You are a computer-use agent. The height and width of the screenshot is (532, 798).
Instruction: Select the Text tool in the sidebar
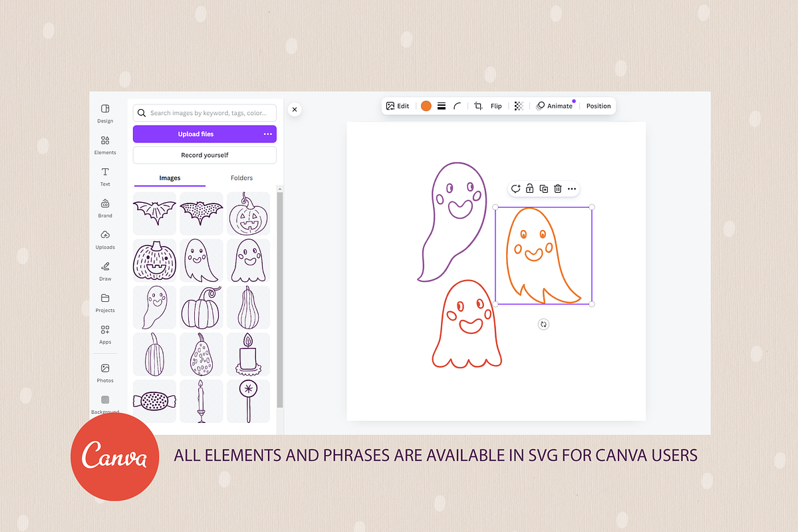[105, 176]
